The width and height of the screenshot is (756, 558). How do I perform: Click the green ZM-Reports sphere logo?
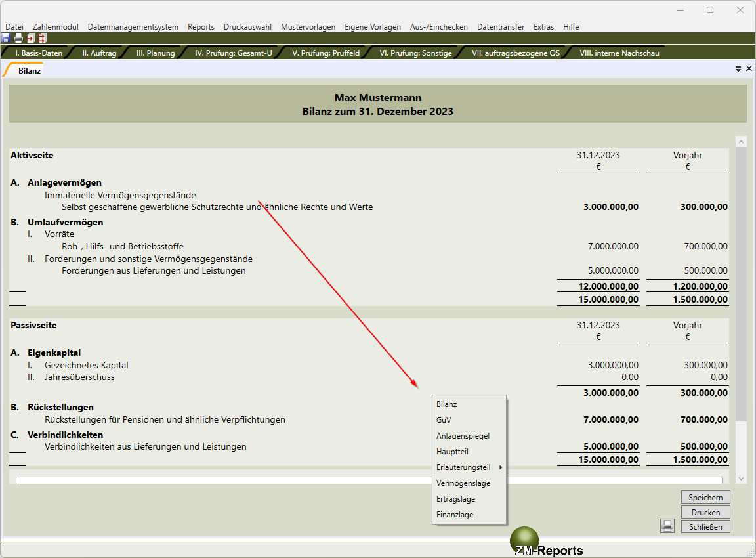[x=524, y=539]
